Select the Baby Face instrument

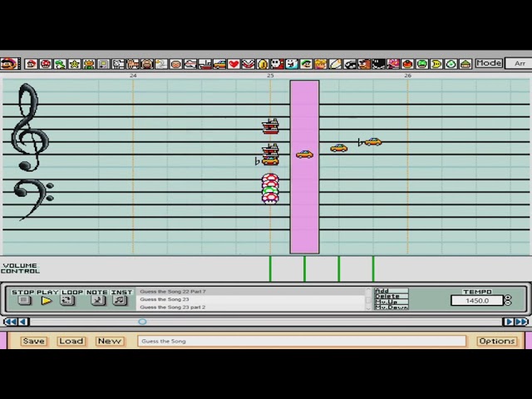tap(175, 64)
